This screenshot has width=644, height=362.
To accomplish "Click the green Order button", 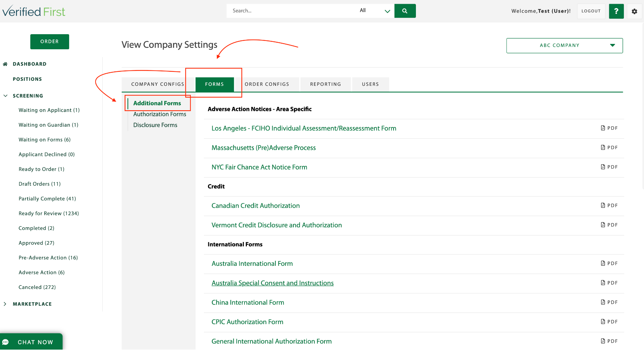I will point(50,42).
